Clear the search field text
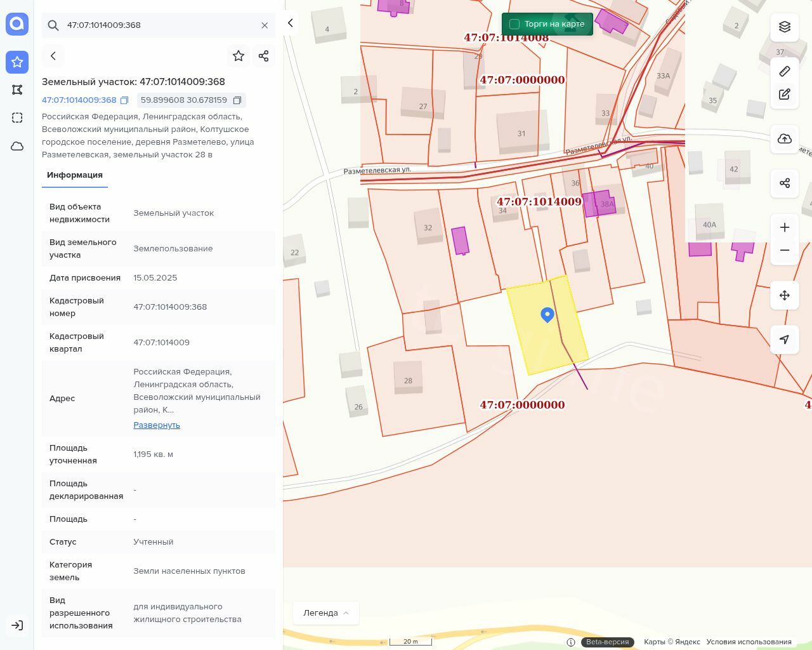 (265, 25)
